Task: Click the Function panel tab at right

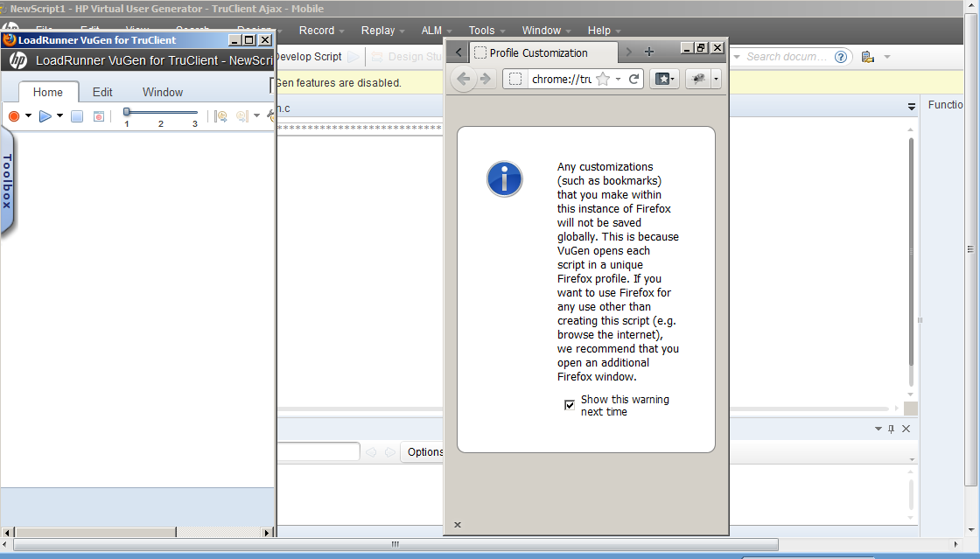Action: click(945, 104)
